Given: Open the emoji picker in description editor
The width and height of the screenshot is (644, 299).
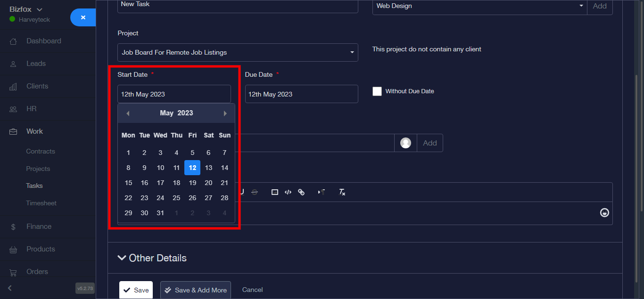Looking at the screenshot, I should [604, 213].
